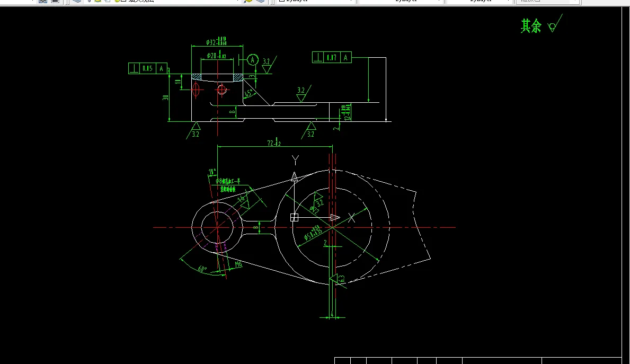630x364 pixels.
Task: Select the green Chinese machining note text
Action: [x=228, y=185]
